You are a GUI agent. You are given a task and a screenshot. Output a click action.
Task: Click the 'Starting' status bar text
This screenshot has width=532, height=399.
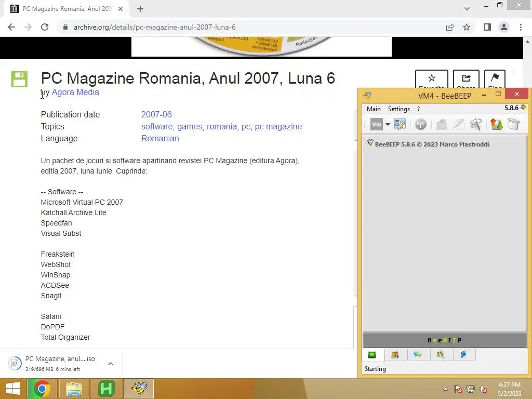pos(375,369)
